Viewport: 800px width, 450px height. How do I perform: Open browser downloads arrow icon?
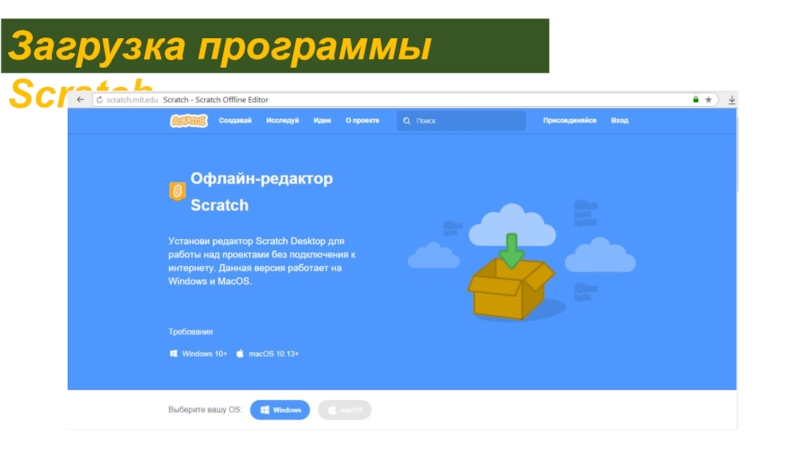(732, 100)
